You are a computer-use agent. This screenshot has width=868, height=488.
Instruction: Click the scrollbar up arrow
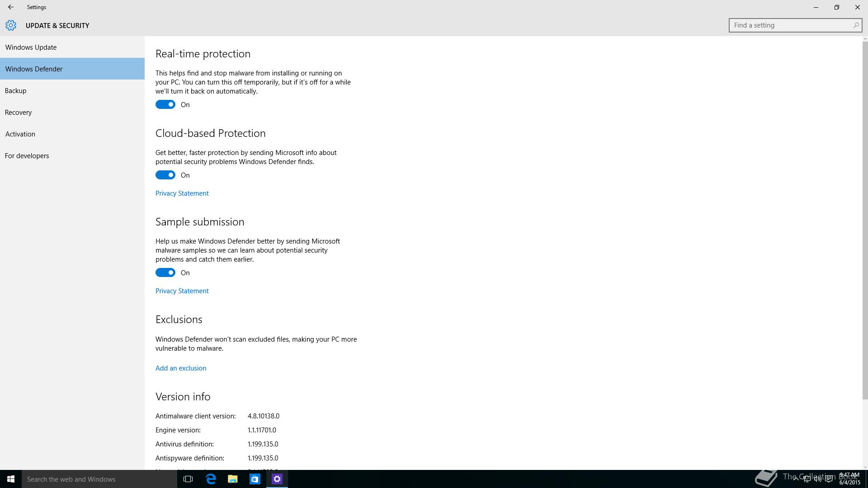[x=865, y=39]
